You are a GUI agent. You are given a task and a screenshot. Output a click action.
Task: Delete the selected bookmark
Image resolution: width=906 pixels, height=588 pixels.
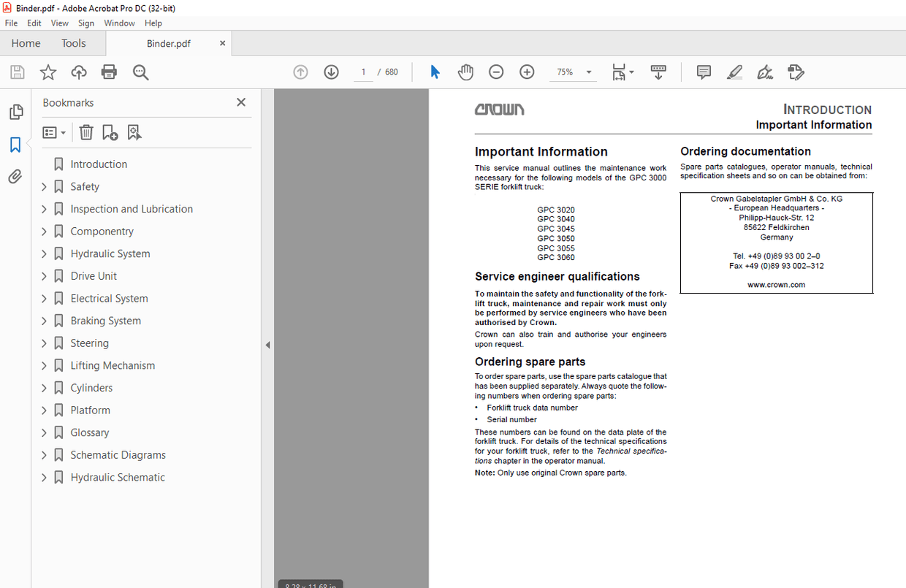pyautogui.click(x=86, y=131)
